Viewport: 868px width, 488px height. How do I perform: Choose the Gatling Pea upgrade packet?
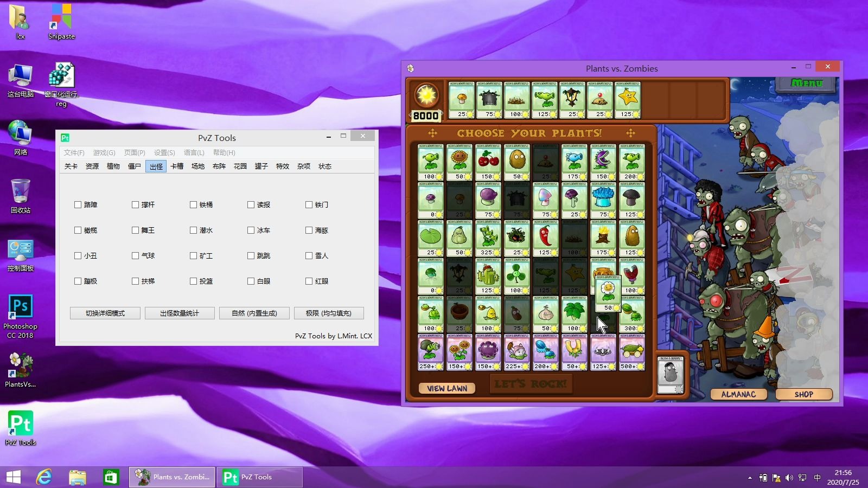(430, 352)
